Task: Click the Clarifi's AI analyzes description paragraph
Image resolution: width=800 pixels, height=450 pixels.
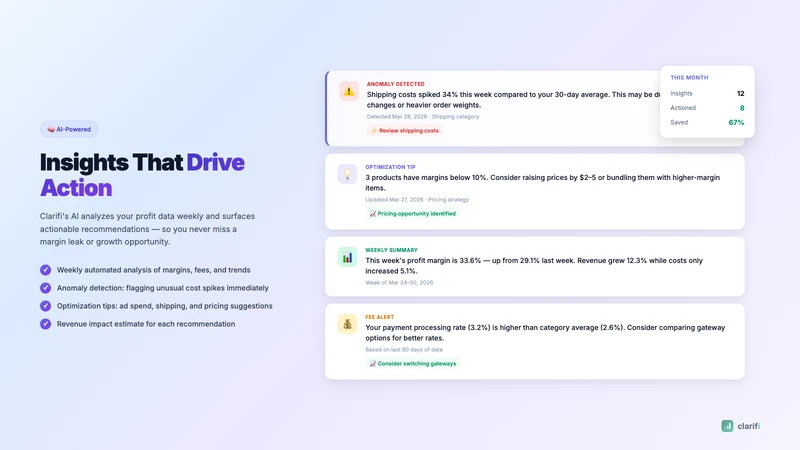Action: click(x=147, y=229)
